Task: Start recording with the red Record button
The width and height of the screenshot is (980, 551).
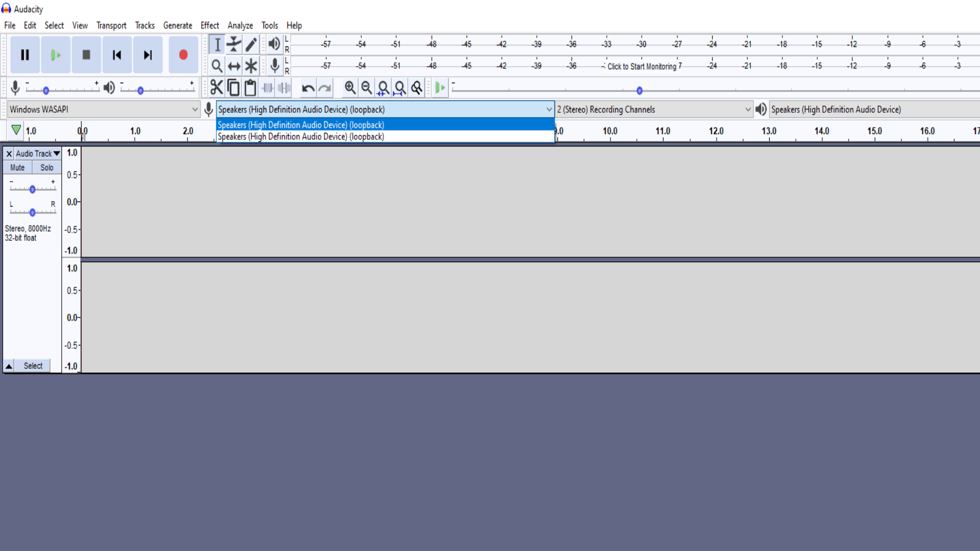Action: pyautogui.click(x=183, y=55)
